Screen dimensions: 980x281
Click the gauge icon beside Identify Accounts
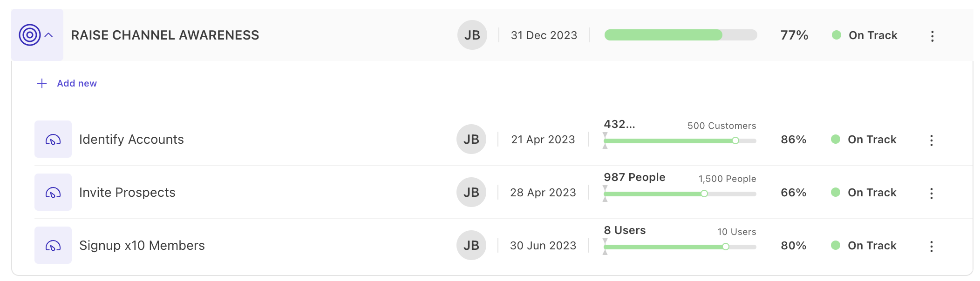[53, 140]
